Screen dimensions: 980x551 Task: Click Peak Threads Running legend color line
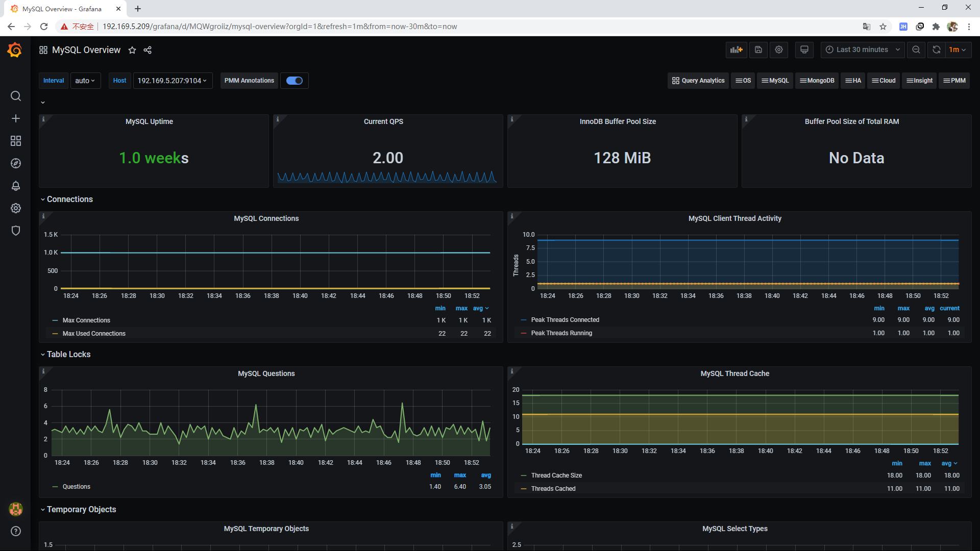(x=524, y=333)
